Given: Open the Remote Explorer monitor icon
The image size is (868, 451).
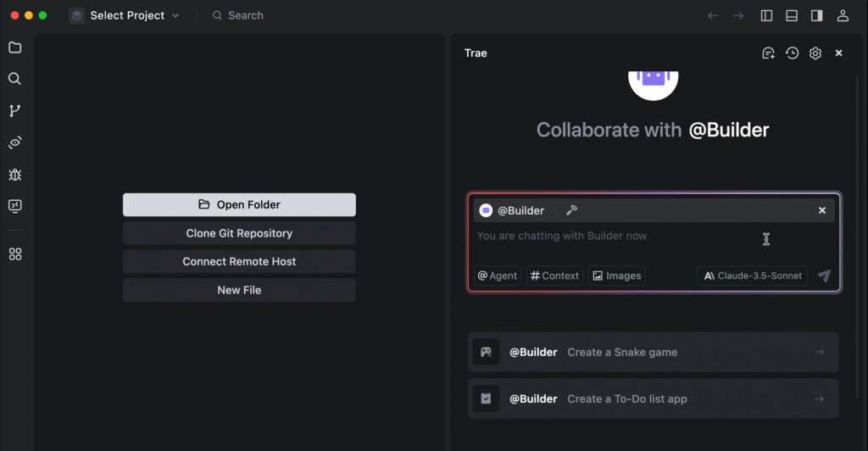Looking at the screenshot, I should 15,206.
